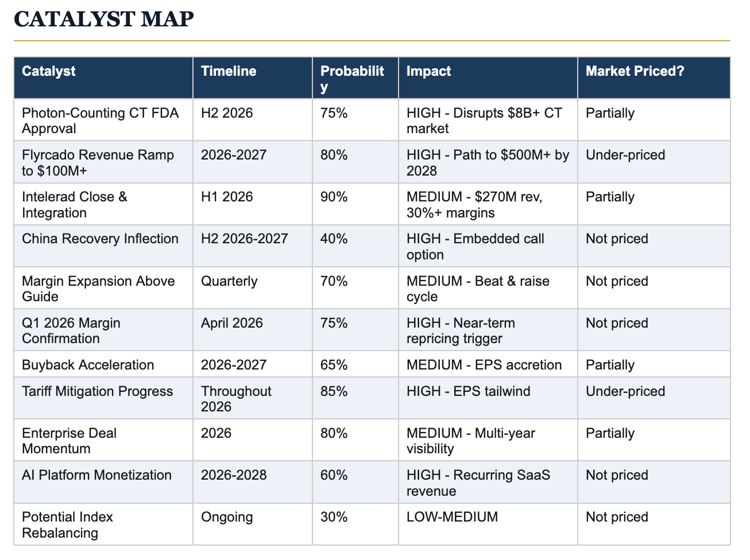
Task: Click the 2026-2028 timeline cell
Action: tap(253, 482)
